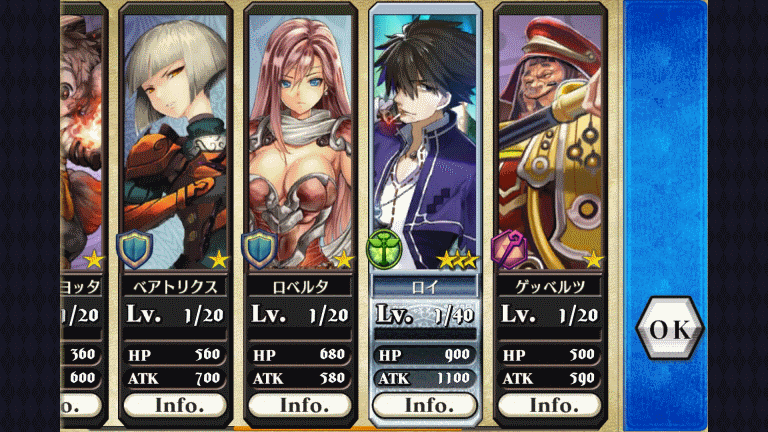This screenshot has height=432, width=768.
Task: Click the triple star rating on ロイ
Action: 457,260
